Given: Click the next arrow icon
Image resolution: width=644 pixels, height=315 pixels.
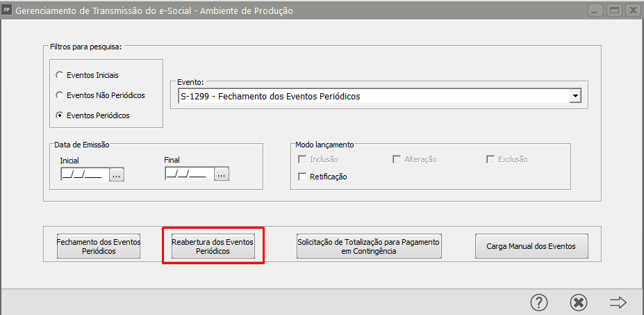Looking at the screenshot, I should point(618,302).
